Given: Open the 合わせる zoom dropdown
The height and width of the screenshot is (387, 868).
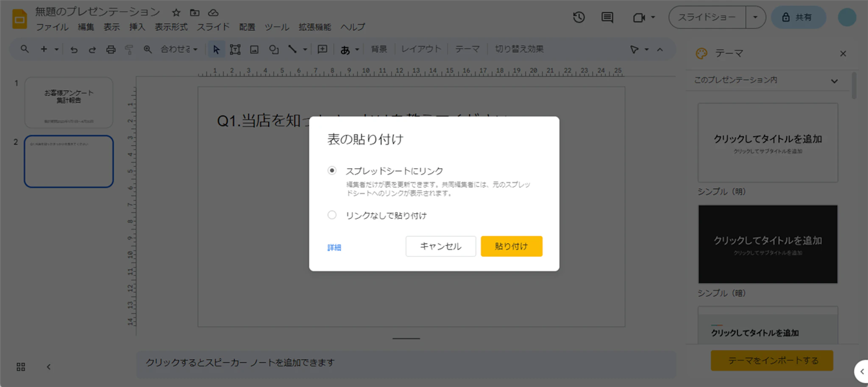Looking at the screenshot, I should point(179,50).
